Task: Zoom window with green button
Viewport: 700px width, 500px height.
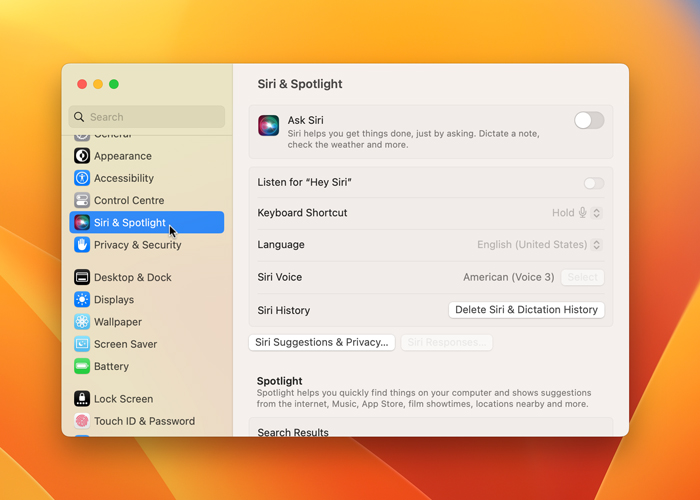Action: pos(114,84)
